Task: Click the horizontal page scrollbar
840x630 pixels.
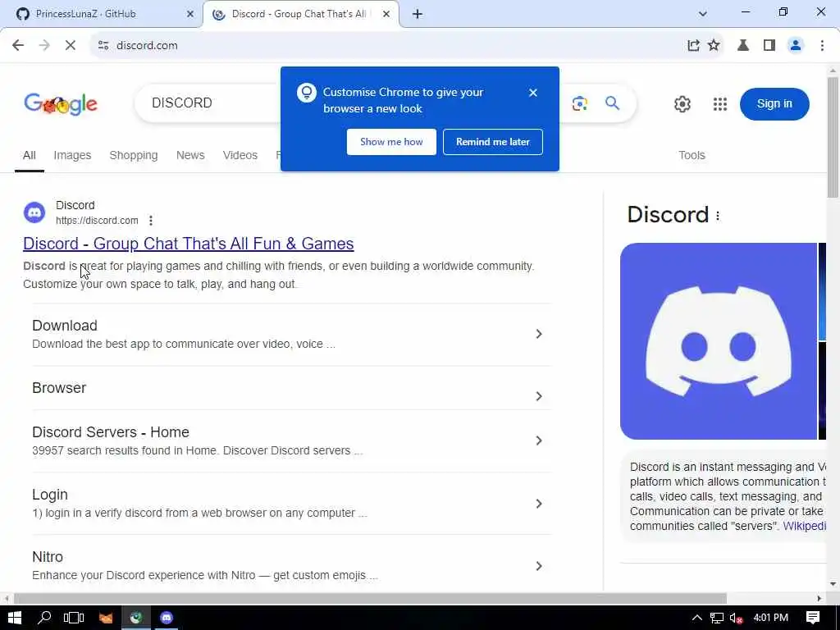Action: coord(370,598)
